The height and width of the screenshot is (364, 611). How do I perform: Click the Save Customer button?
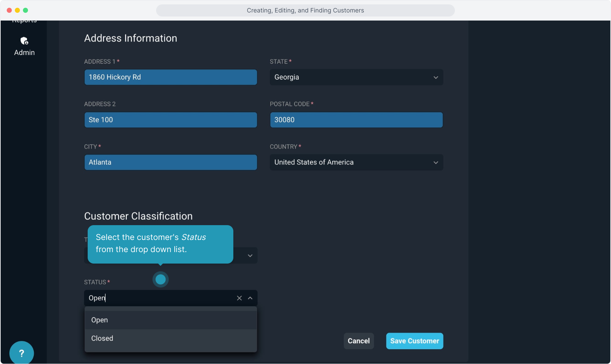(x=414, y=341)
